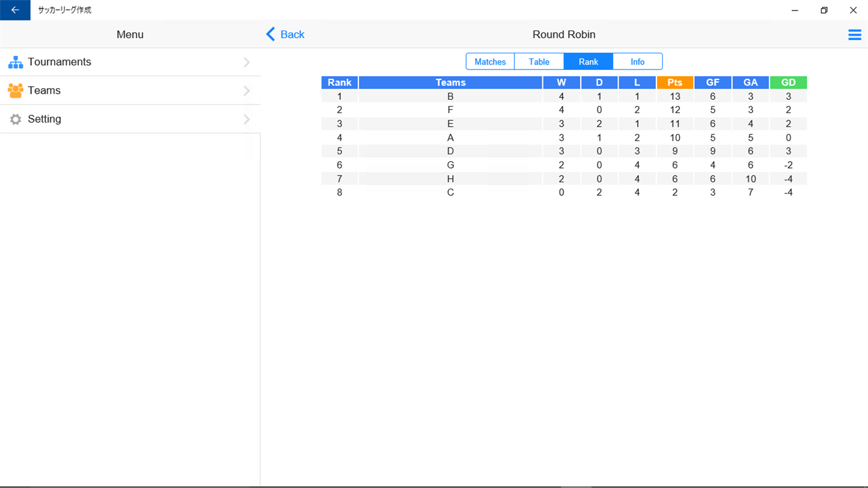Image resolution: width=868 pixels, height=488 pixels.
Task: Expand the Teams menu chevron
Action: click(246, 90)
